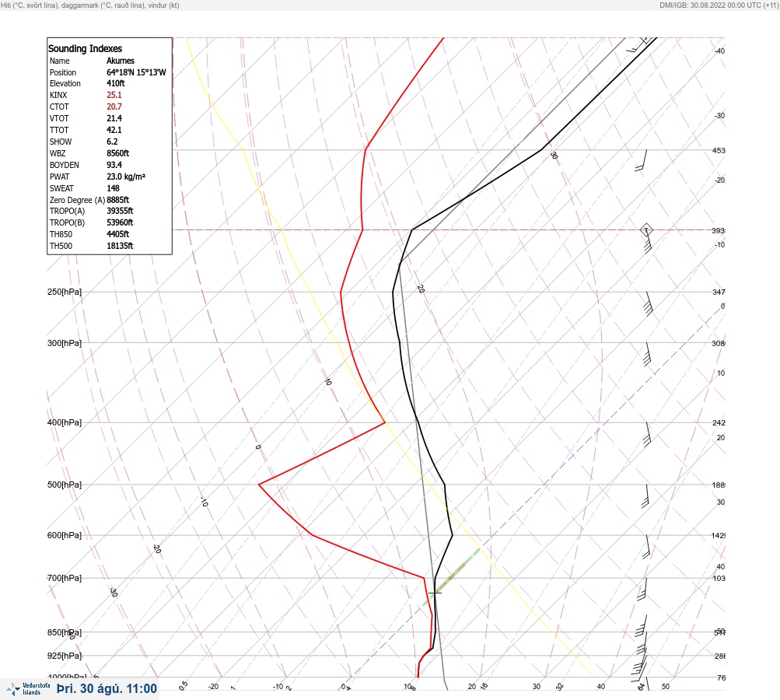This screenshot has width=780, height=700.
Task: Select the TTOT value 42.1
Action: pyautogui.click(x=114, y=130)
